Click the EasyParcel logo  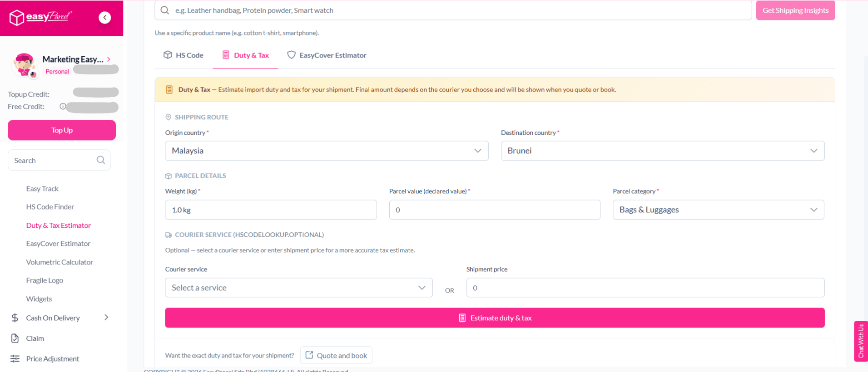point(40,17)
